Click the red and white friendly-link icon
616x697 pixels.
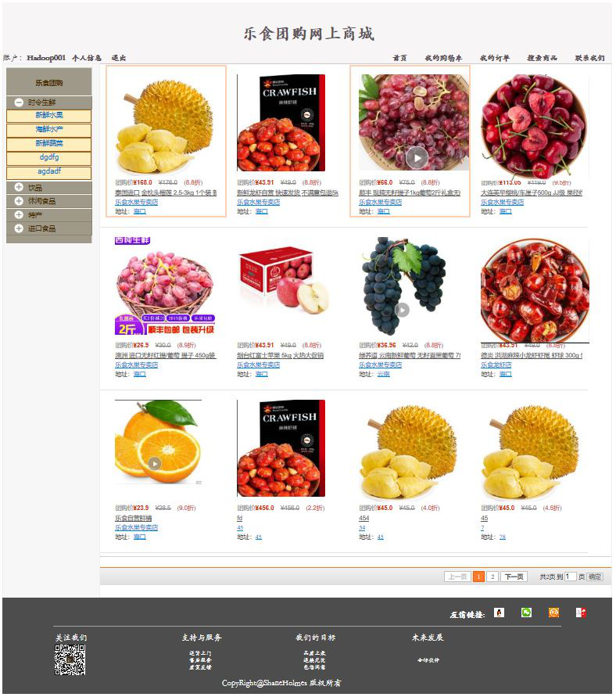coord(581,613)
